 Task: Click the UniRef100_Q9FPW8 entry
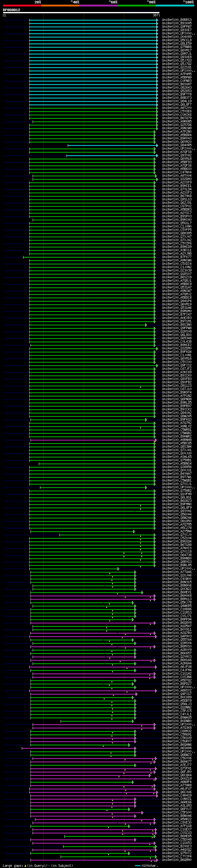(x=177, y=328)
